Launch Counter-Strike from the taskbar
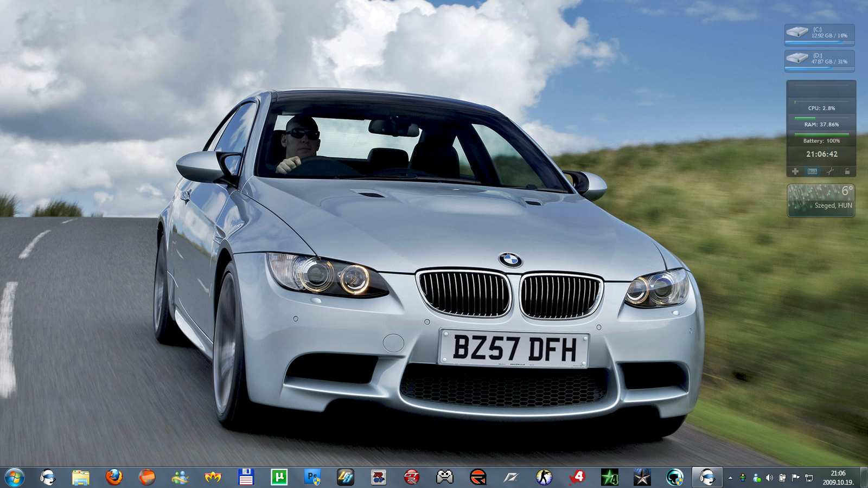 click(x=544, y=477)
